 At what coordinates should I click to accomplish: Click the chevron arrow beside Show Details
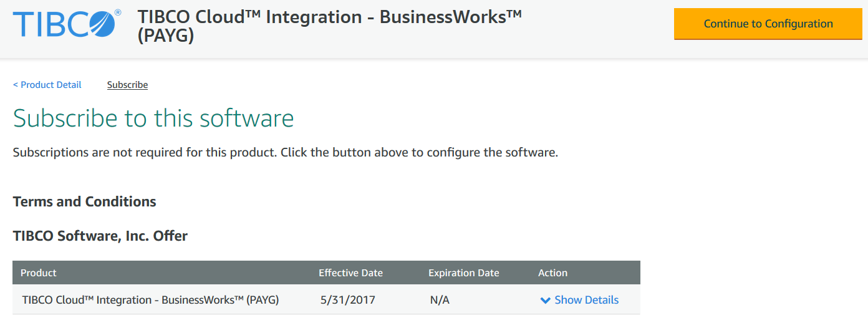(545, 301)
